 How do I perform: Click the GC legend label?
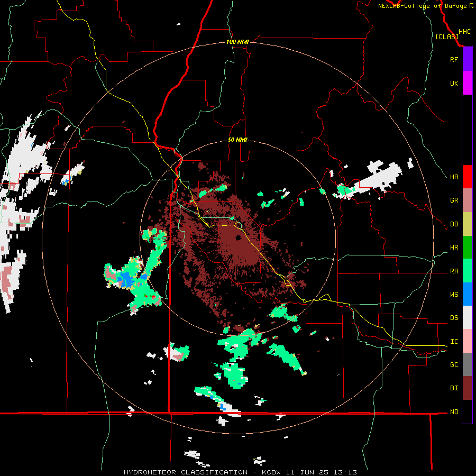point(454,365)
